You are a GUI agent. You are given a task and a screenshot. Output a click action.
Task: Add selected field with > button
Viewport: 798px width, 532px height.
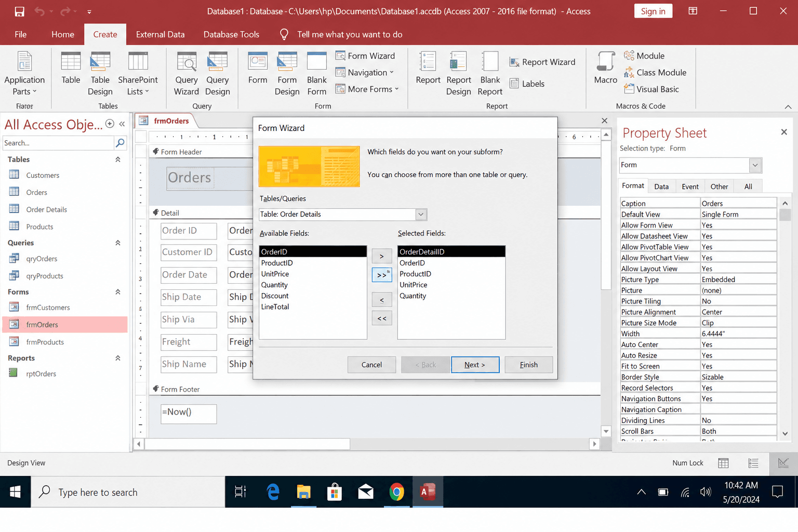click(x=382, y=256)
